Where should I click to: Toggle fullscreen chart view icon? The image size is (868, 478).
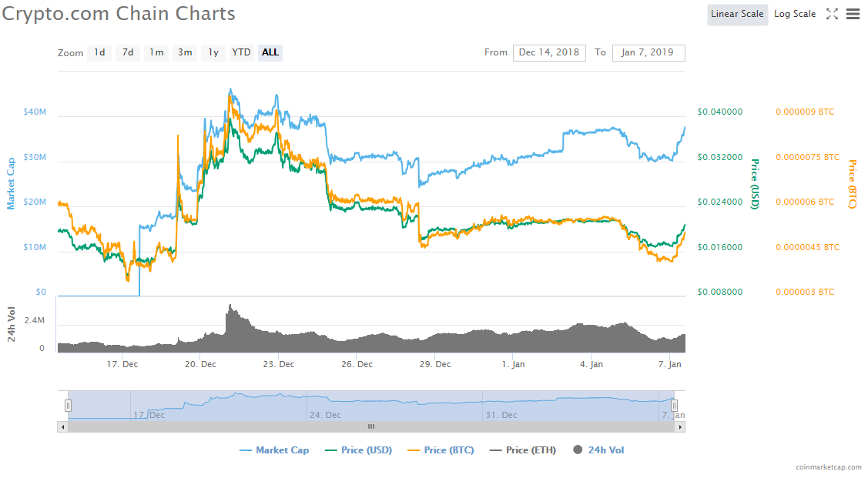click(832, 14)
